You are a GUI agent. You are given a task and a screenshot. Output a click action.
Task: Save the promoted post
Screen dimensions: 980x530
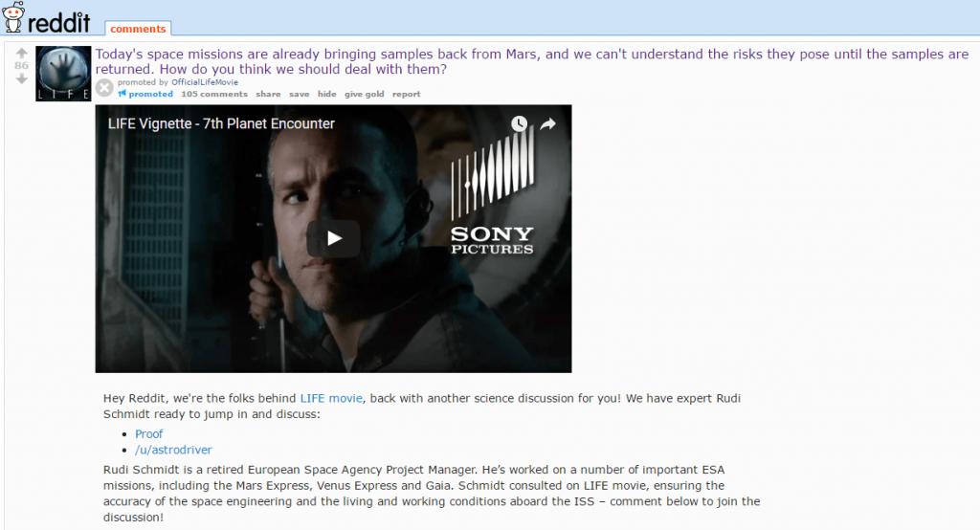pos(300,94)
